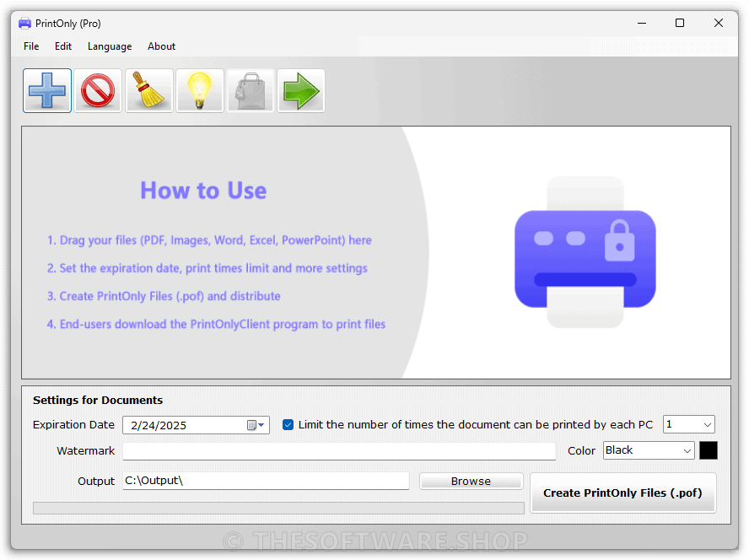Uncheck the print times limit checkbox
Image resolution: width=749 pixels, height=560 pixels.
coord(288,425)
